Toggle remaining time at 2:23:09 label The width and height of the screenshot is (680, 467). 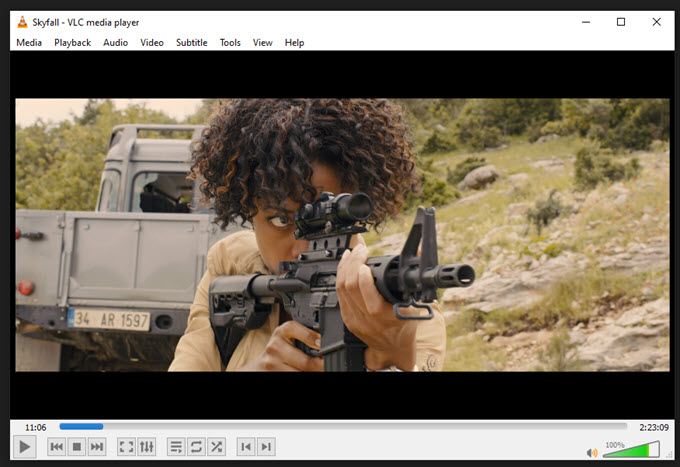pyautogui.click(x=654, y=427)
